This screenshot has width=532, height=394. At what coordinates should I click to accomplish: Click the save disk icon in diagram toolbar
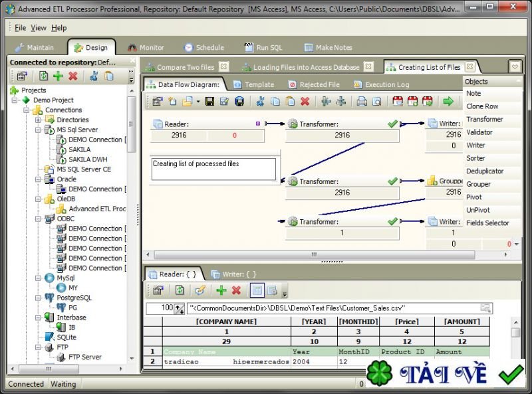tap(209, 102)
